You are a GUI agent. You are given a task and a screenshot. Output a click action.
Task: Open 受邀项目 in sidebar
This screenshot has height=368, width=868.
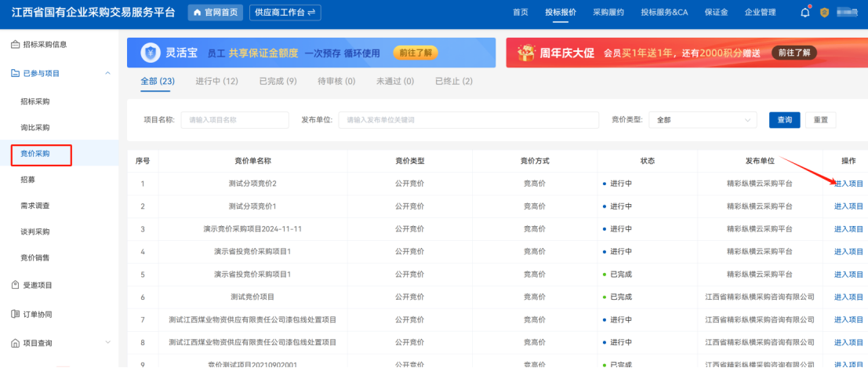pyautogui.click(x=38, y=286)
